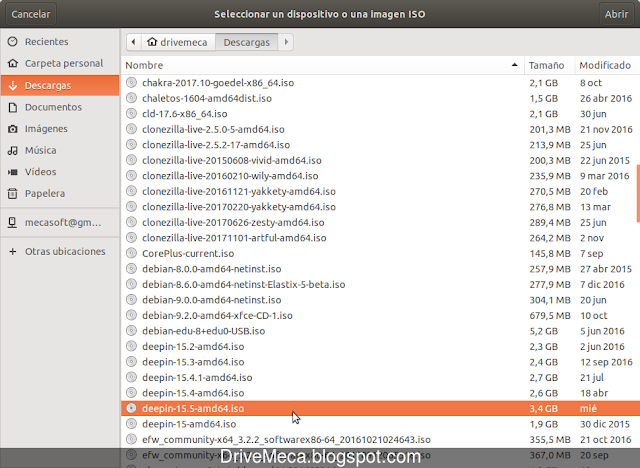Select clonezilla-live-2.5.0-5-amd64.iso
The height and width of the screenshot is (468, 640).
tap(380, 129)
